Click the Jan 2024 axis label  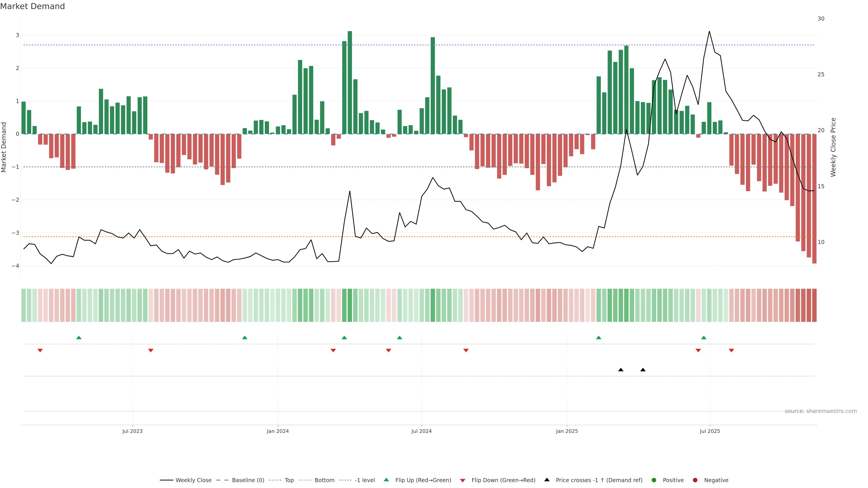[x=278, y=431]
